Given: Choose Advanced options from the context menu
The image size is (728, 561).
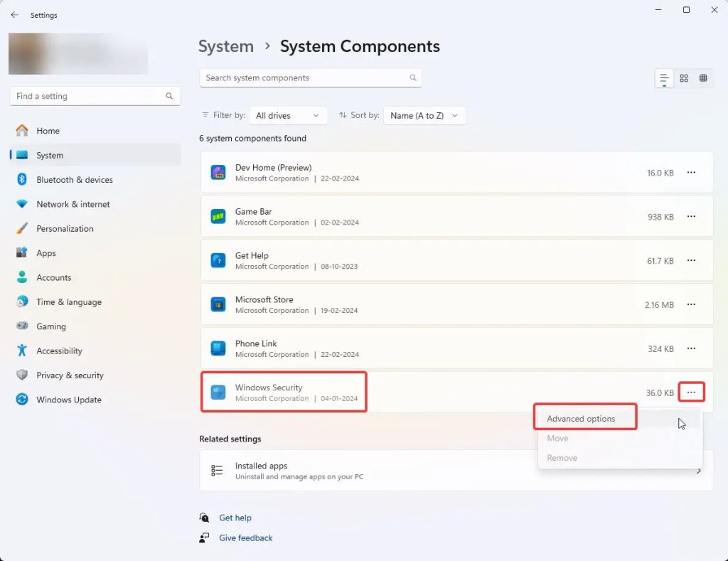Looking at the screenshot, I should [x=582, y=419].
